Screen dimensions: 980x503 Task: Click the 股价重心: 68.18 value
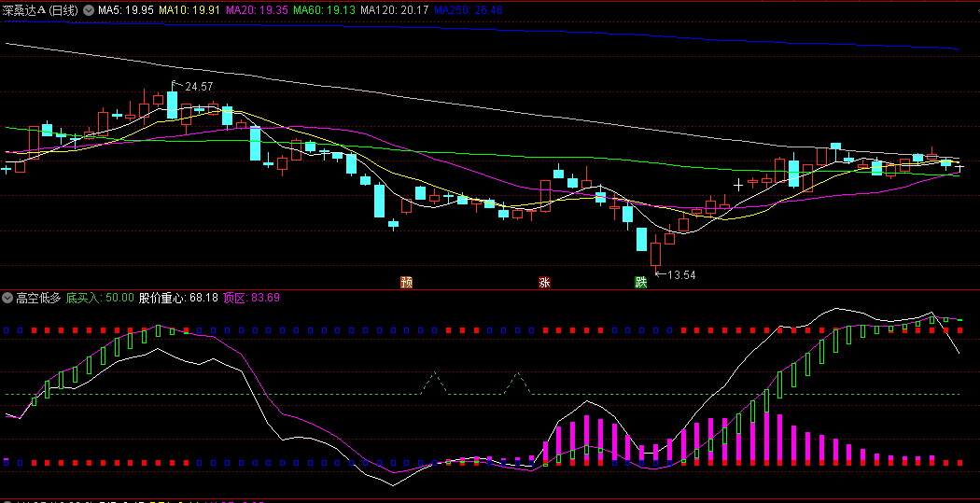179,298
